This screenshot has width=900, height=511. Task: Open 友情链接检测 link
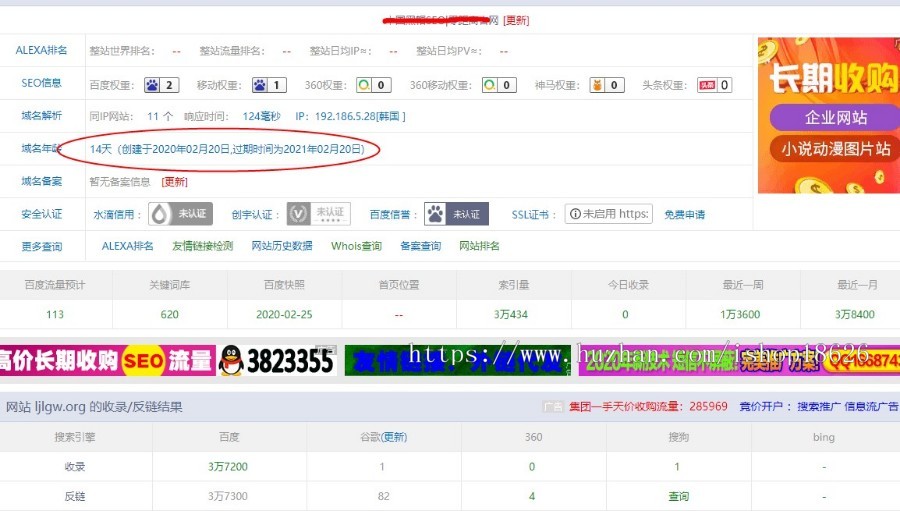click(x=203, y=246)
